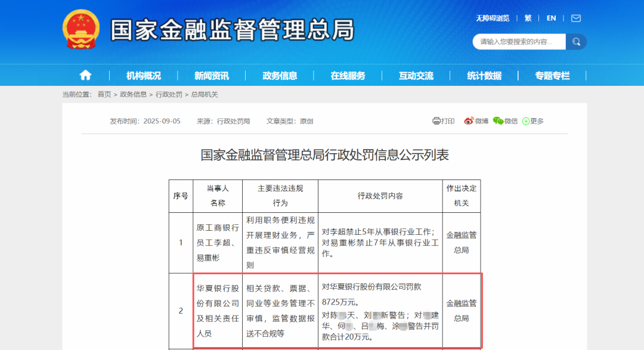This screenshot has width=644, height=350.
Task: Click publish date 2025-09-05
Action: pos(162,121)
